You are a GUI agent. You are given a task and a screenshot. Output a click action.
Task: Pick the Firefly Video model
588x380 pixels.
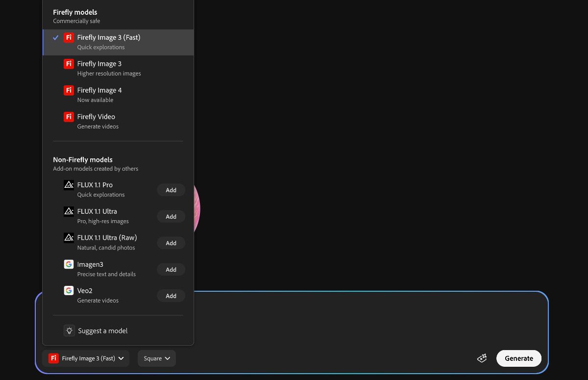[118, 122]
